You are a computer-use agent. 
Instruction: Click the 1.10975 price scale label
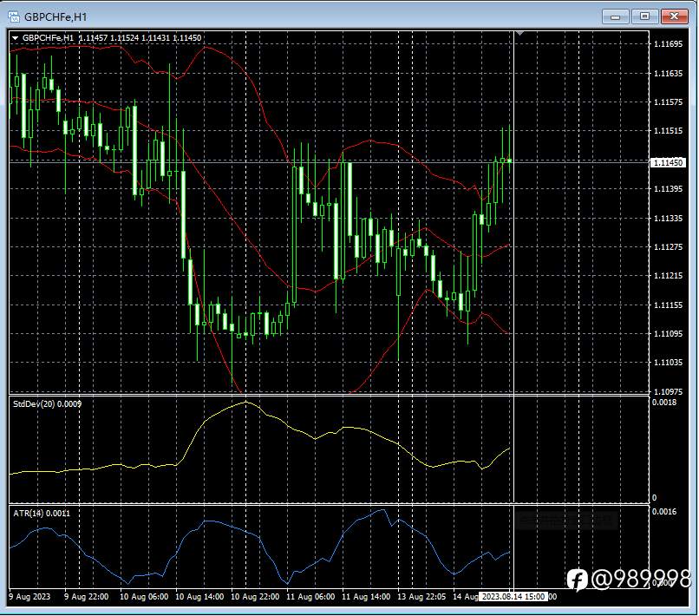click(668, 391)
